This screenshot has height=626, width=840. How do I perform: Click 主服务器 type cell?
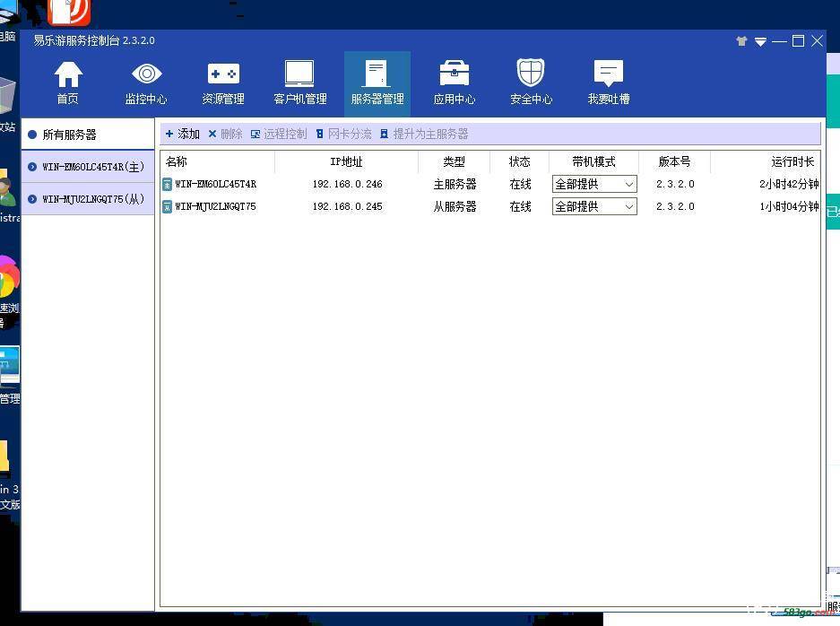coord(455,185)
